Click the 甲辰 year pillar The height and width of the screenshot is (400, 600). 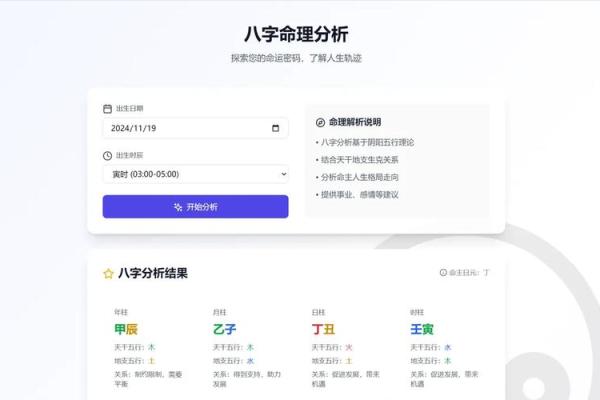[x=126, y=329]
